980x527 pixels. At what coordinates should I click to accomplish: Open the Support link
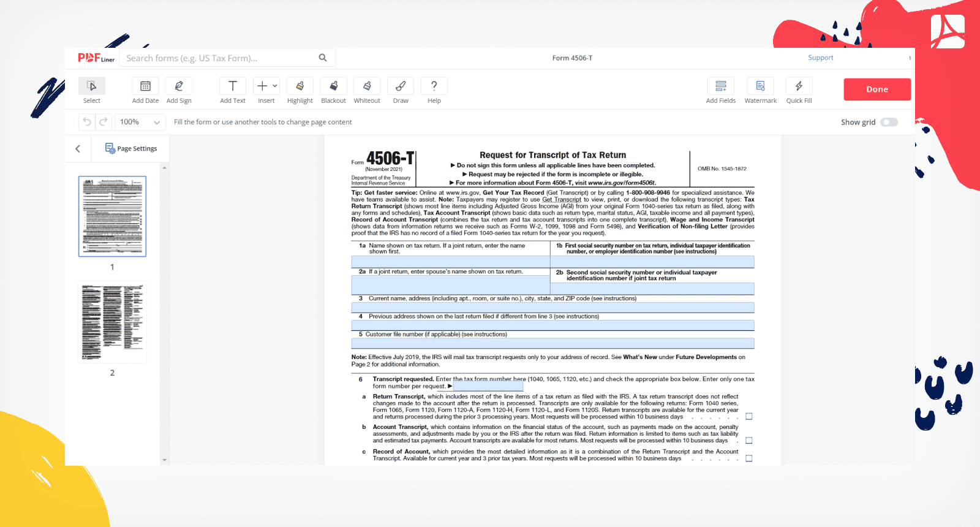click(x=820, y=58)
